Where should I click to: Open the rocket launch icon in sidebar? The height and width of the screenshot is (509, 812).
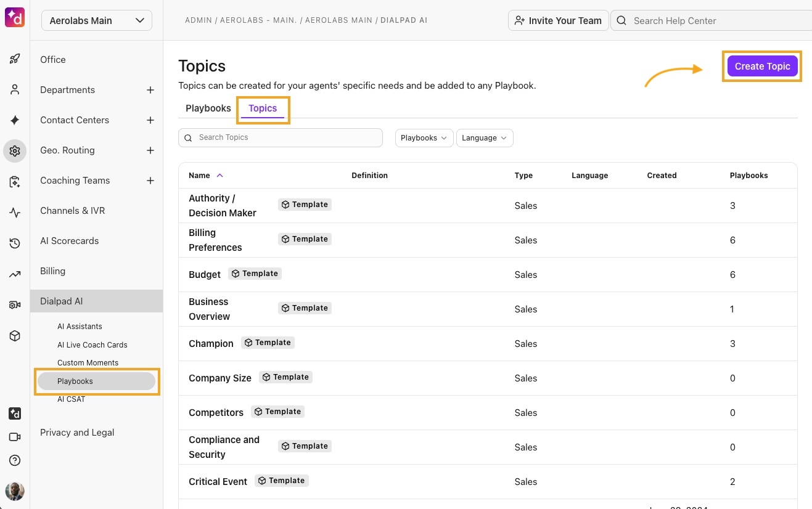(15, 59)
